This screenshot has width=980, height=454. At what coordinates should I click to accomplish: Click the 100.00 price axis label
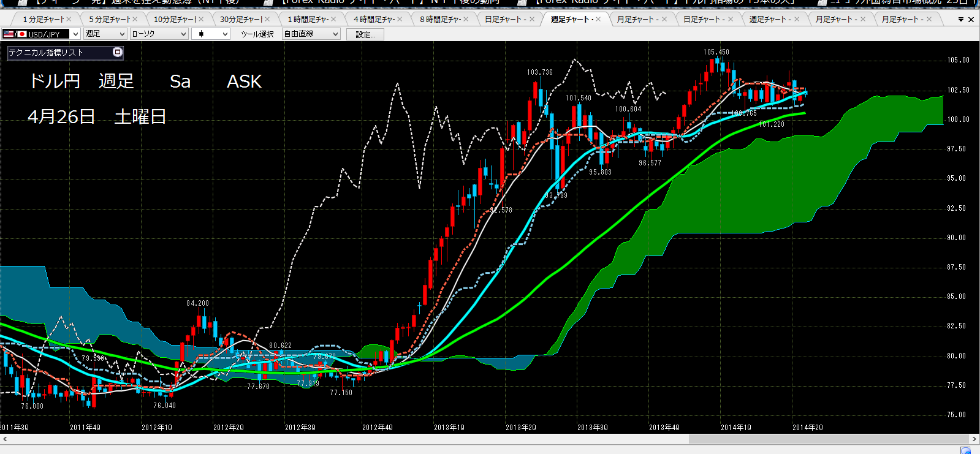[958, 119]
